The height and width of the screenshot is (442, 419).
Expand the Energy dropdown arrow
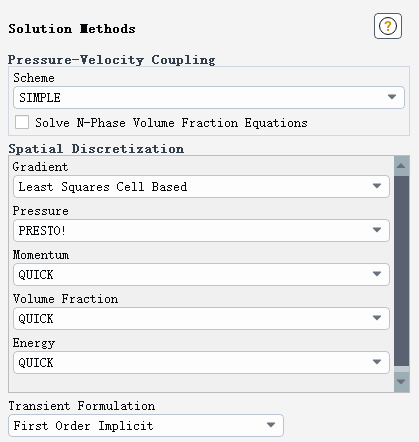[377, 362]
